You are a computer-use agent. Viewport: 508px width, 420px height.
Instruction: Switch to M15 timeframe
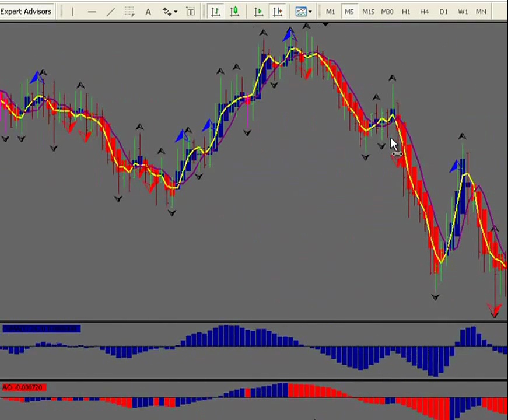pos(369,12)
